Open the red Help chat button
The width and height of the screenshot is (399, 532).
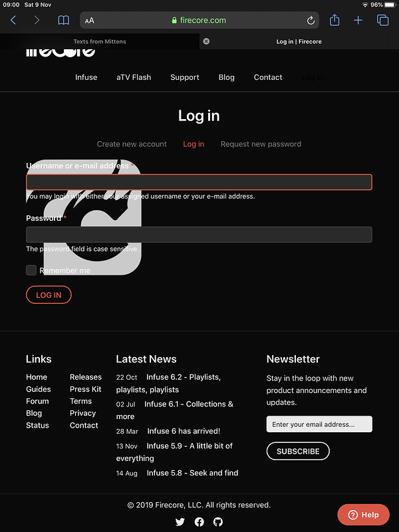[363, 515]
